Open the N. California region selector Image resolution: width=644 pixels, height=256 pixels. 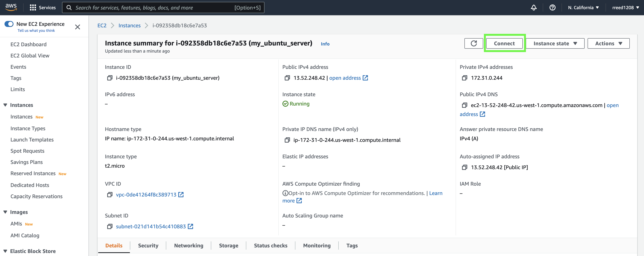pyautogui.click(x=583, y=7)
